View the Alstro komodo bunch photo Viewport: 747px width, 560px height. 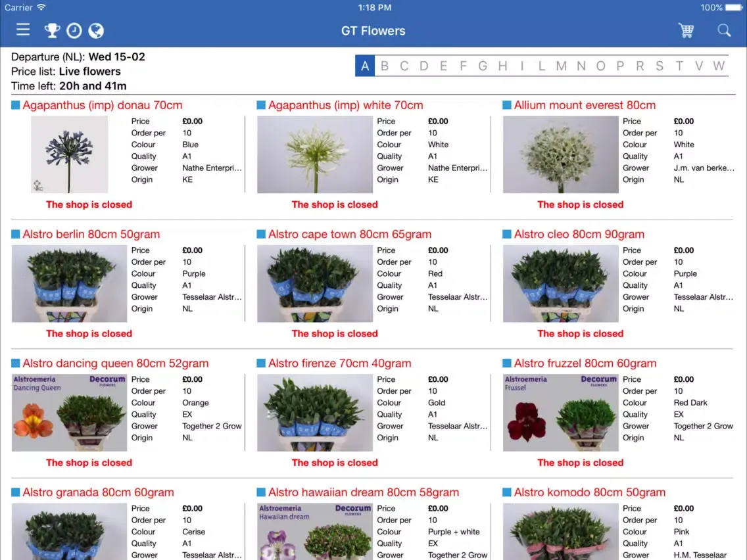(x=561, y=532)
